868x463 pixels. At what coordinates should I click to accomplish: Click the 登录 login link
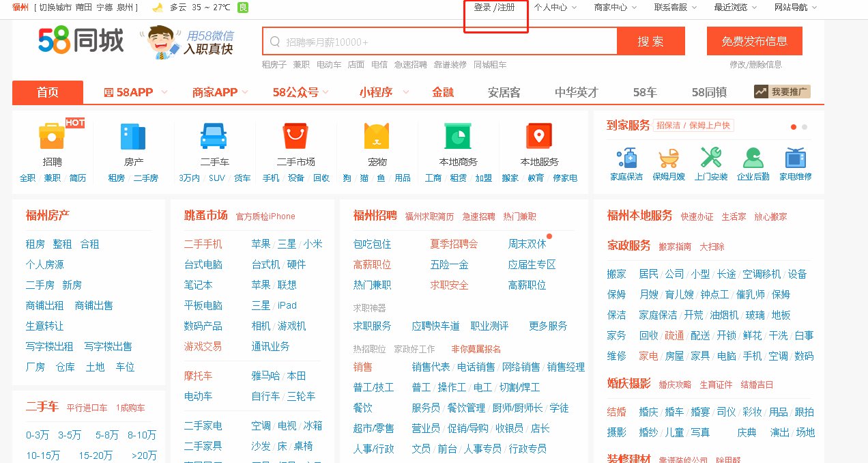(x=482, y=8)
